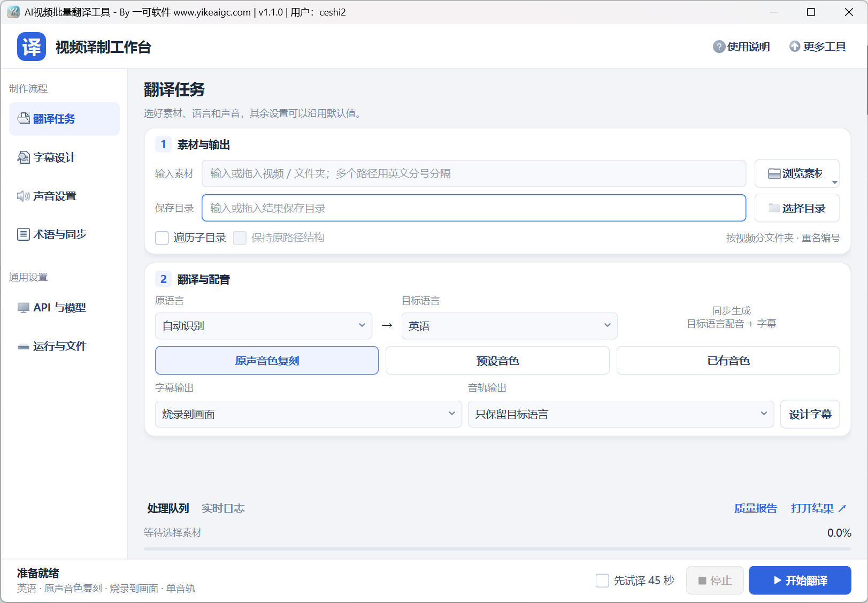
Task: Select 预设音色 voice mode
Action: click(497, 361)
